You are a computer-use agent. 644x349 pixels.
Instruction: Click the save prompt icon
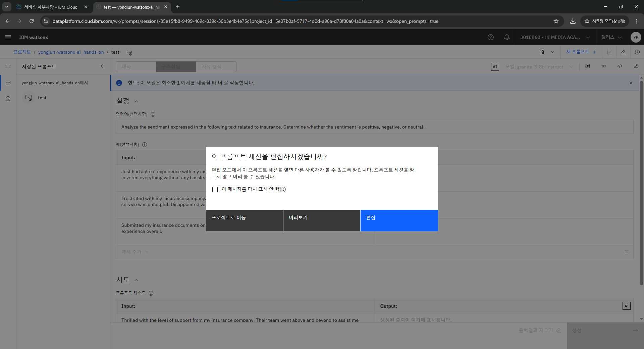point(542,52)
